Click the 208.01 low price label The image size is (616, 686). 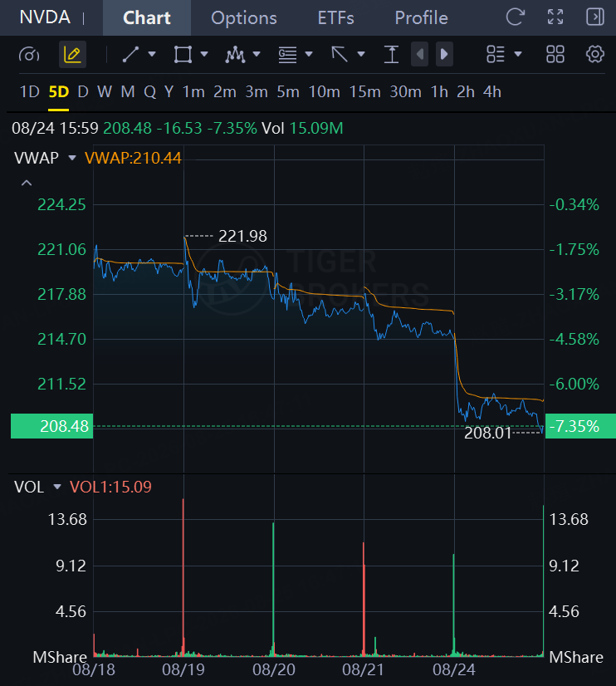[487, 434]
